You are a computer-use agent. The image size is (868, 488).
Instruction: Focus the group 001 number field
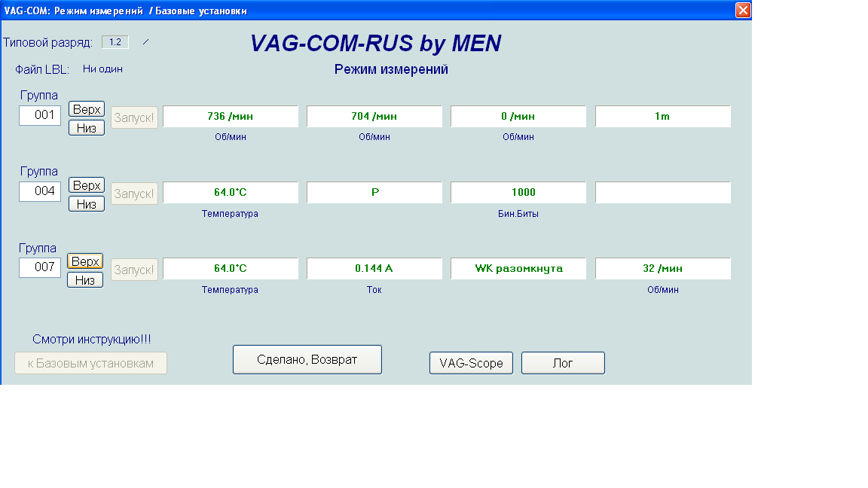click(x=40, y=115)
